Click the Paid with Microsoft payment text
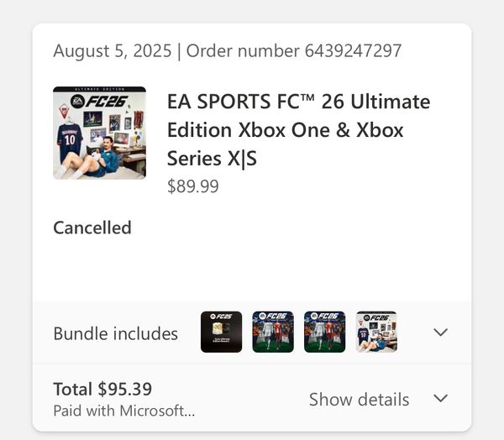The width and height of the screenshot is (504, 440). coord(124,411)
